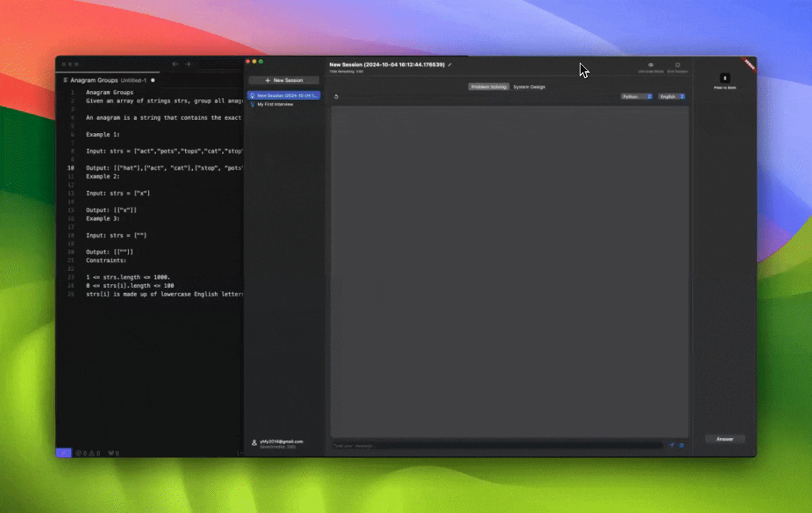Click the send message arrow icon
The image size is (812, 513).
pyautogui.click(x=671, y=445)
